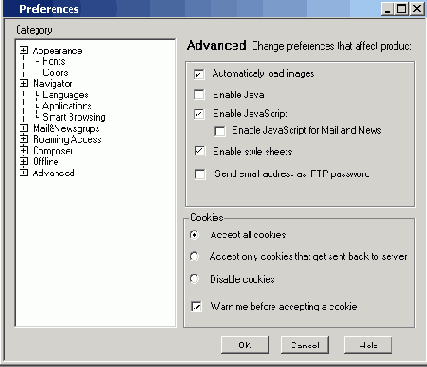The image size is (427, 367).
Task: Toggle Automatically load images checkbox
Action: coord(199,74)
